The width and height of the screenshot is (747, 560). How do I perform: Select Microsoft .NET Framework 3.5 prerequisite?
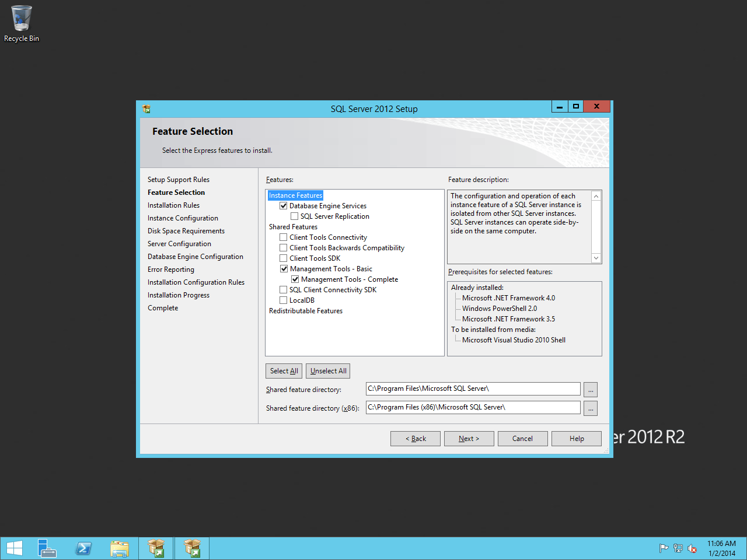(x=508, y=319)
